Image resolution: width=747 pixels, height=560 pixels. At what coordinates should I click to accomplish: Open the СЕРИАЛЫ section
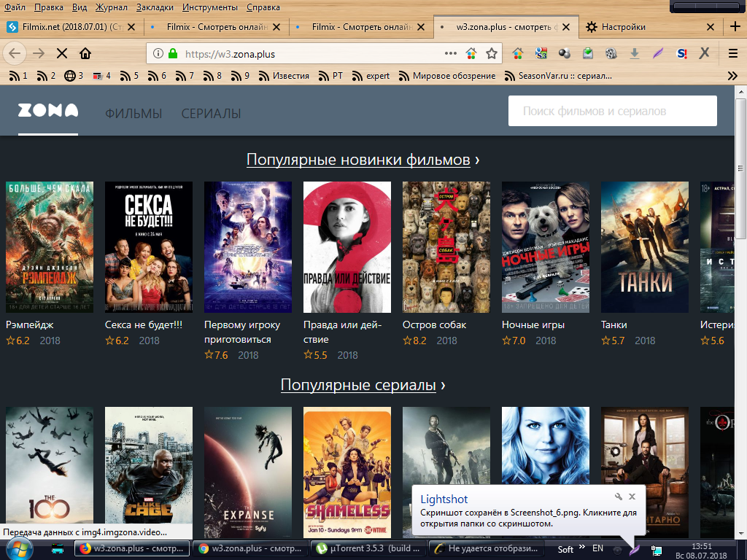(211, 114)
